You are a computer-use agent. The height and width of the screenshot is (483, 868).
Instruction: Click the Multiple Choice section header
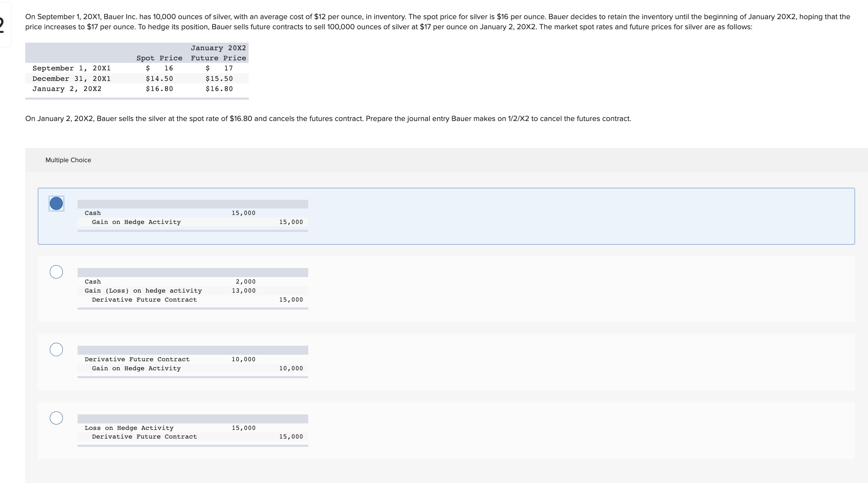click(x=68, y=160)
